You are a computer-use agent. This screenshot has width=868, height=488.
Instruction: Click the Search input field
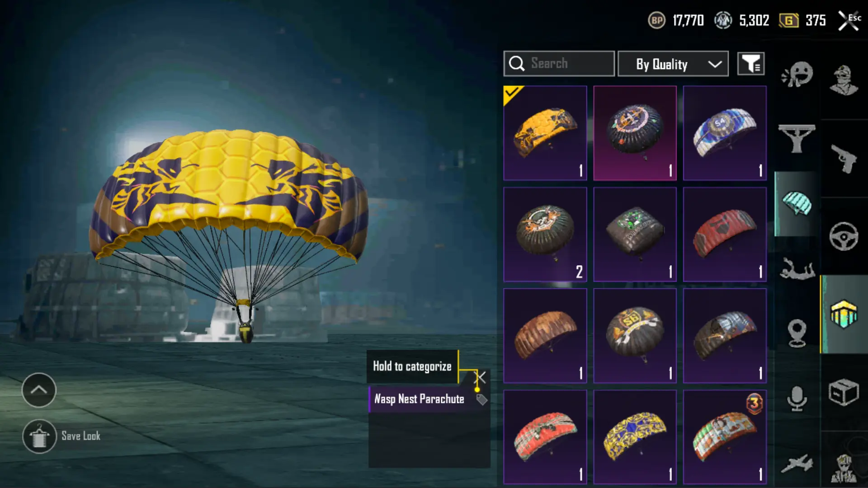[x=559, y=64]
